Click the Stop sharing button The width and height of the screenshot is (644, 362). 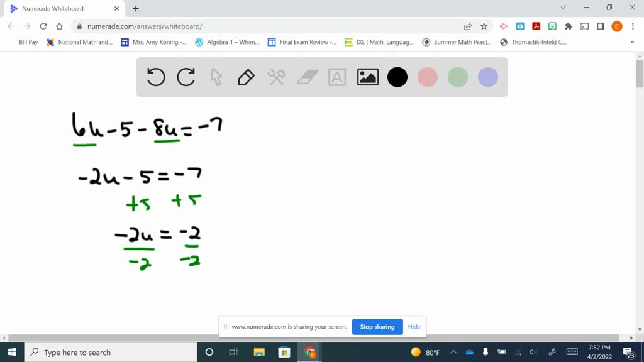pyautogui.click(x=377, y=327)
